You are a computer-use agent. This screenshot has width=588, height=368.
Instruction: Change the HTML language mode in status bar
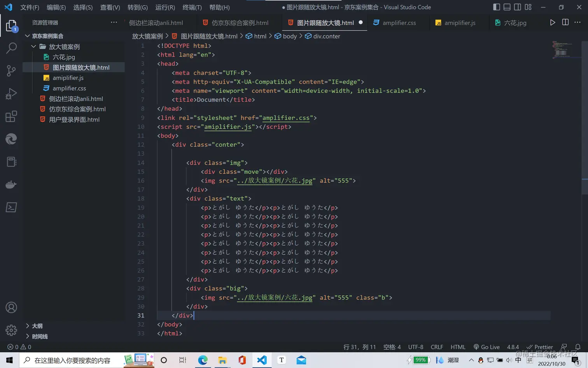tap(458, 347)
